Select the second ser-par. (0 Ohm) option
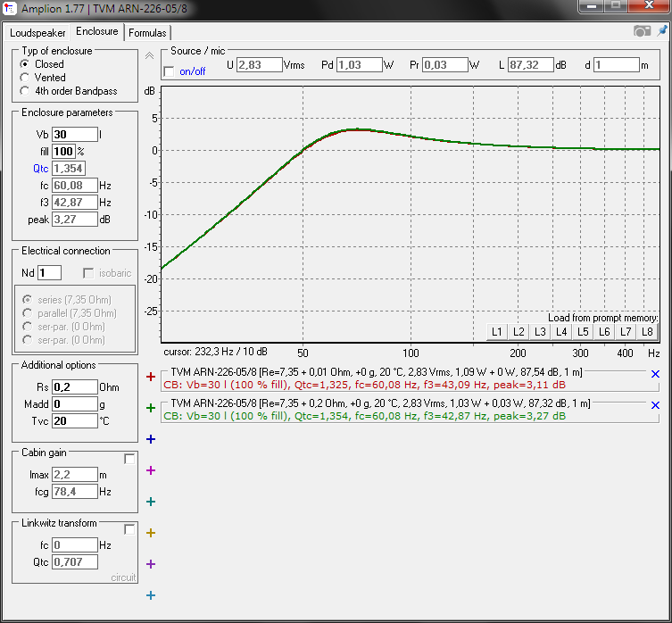The image size is (672, 623). [28, 340]
